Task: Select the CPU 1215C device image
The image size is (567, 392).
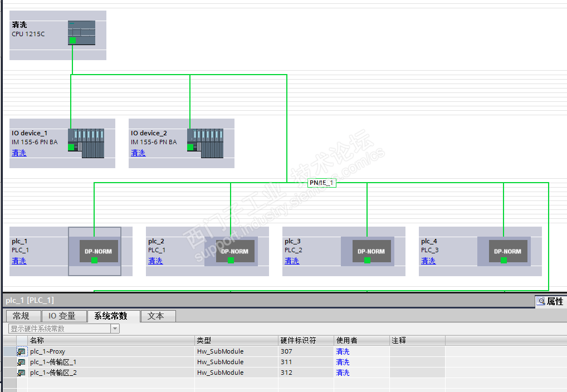Action: (82, 33)
